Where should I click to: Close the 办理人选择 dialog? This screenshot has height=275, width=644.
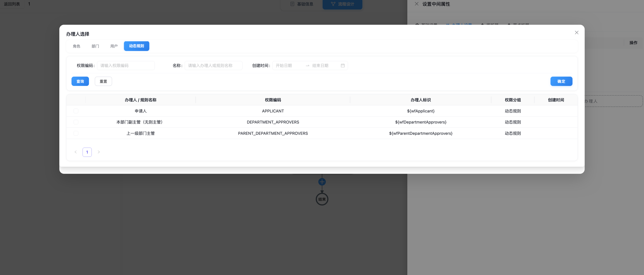tap(576, 33)
